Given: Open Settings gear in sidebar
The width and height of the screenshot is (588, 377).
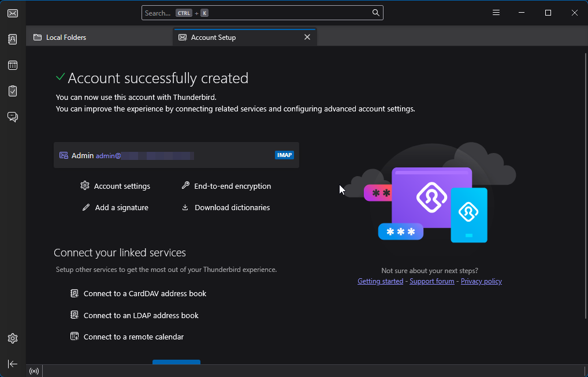Looking at the screenshot, I should click(x=13, y=338).
